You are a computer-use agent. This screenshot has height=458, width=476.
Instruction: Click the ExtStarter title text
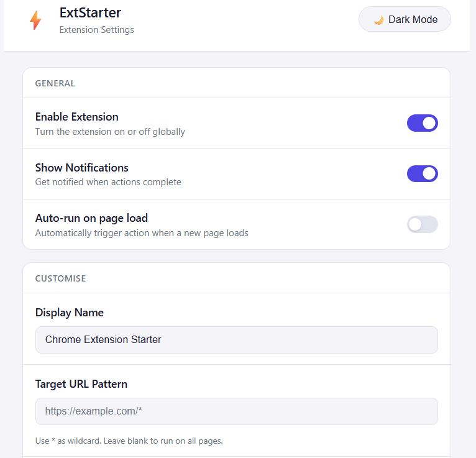(90, 13)
